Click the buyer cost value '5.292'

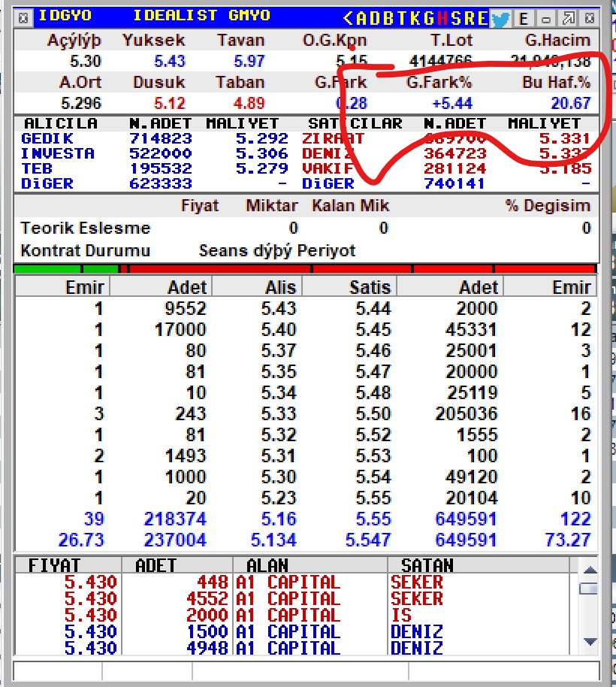[262, 139]
